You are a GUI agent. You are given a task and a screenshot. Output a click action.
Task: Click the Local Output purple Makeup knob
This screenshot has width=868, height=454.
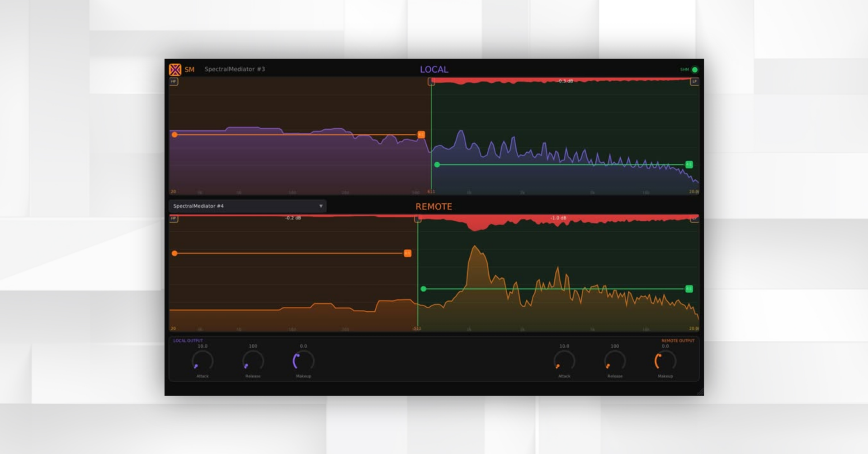[303, 361]
